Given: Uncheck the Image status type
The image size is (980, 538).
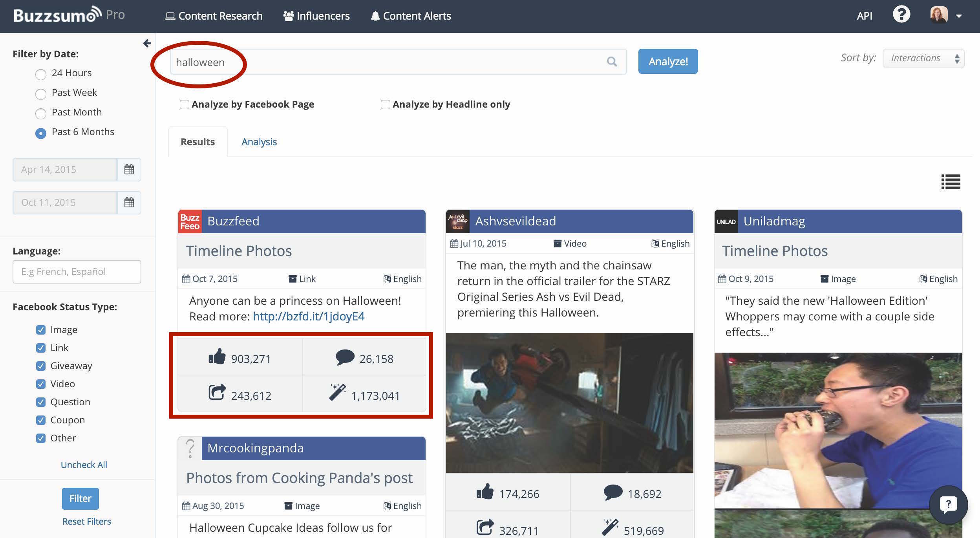Looking at the screenshot, I should [x=41, y=330].
